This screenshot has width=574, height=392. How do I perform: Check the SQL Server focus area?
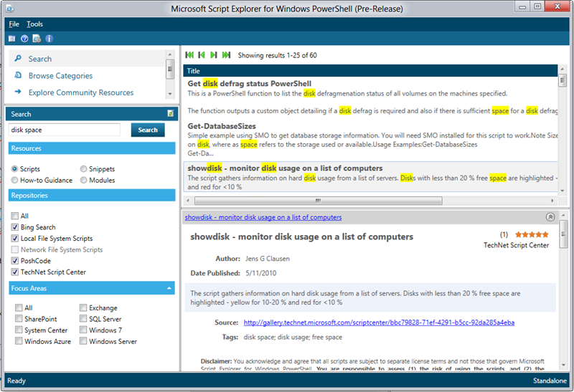(83, 319)
